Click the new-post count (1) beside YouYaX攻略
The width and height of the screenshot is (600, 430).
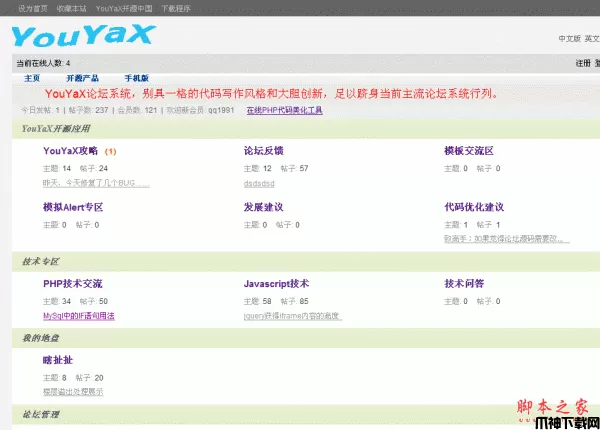[x=111, y=151]
